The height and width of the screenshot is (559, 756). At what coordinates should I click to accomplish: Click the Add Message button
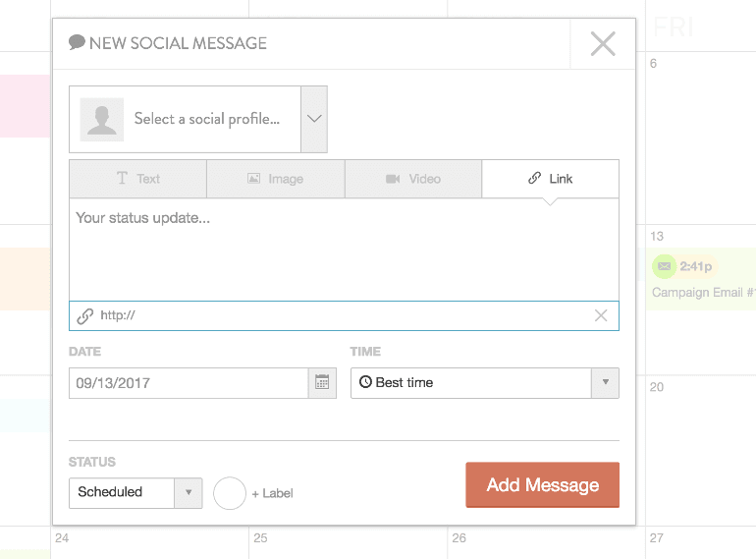(542, 484)
